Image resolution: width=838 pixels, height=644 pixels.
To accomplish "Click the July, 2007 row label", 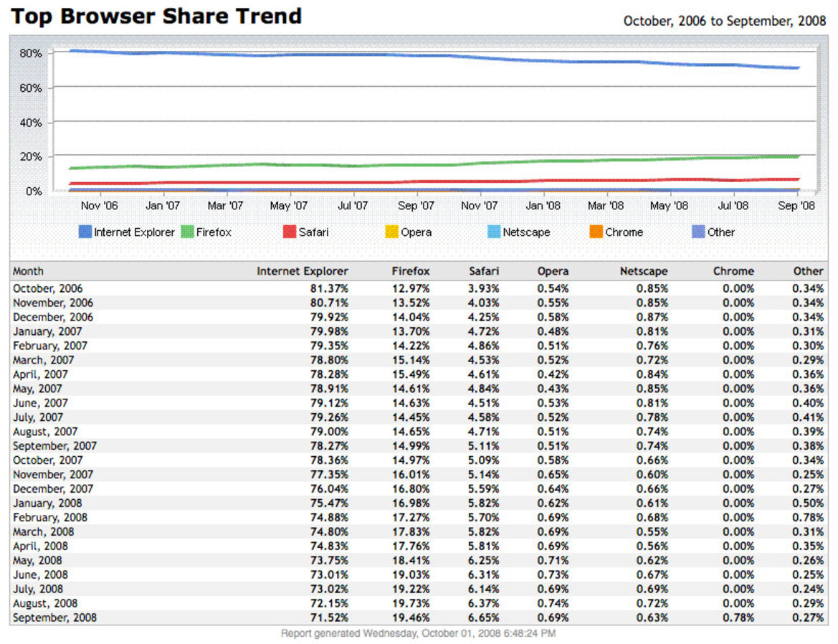I will 38,417.
